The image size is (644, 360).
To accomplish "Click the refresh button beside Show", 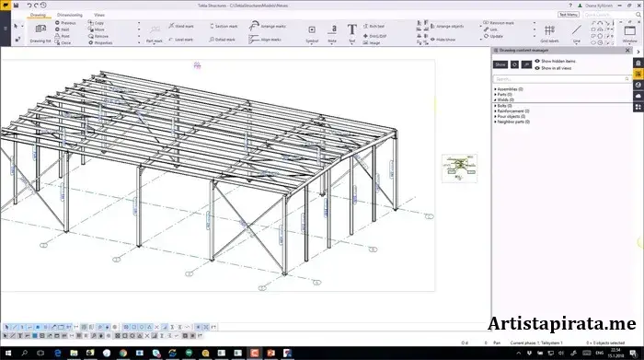I will (x=514, y=64).
